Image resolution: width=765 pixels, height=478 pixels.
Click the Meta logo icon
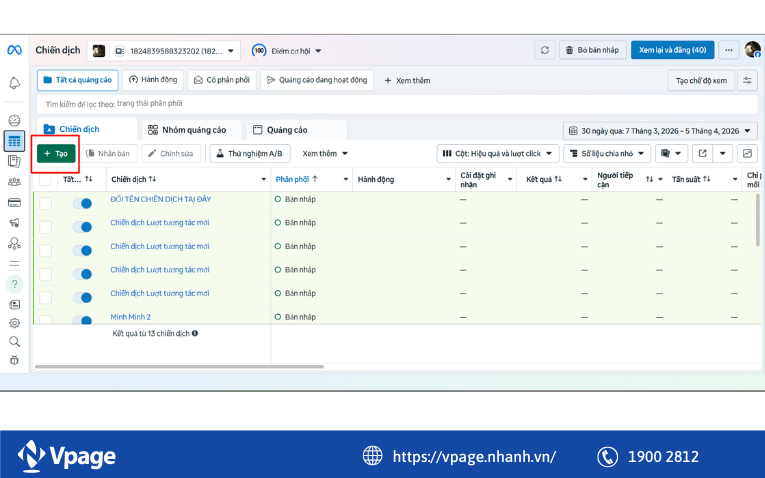(14, 50)
